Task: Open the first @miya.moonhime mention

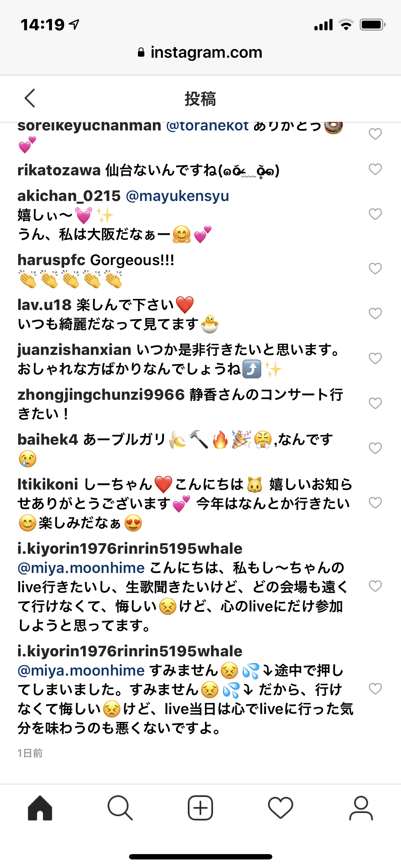Action: [x=81, y=568]
